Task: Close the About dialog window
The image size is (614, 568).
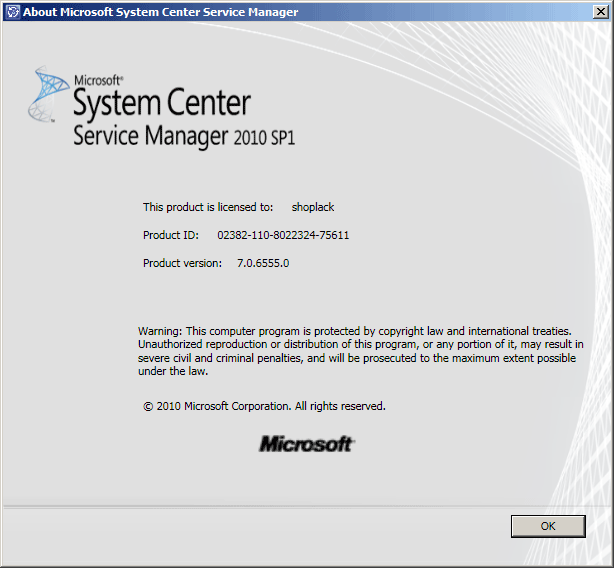Action: (601, 12)
